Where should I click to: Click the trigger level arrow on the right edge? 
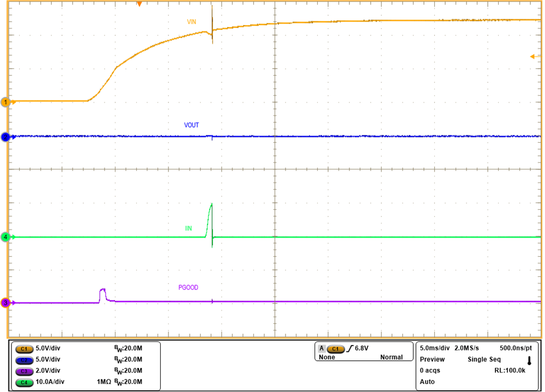533,56
